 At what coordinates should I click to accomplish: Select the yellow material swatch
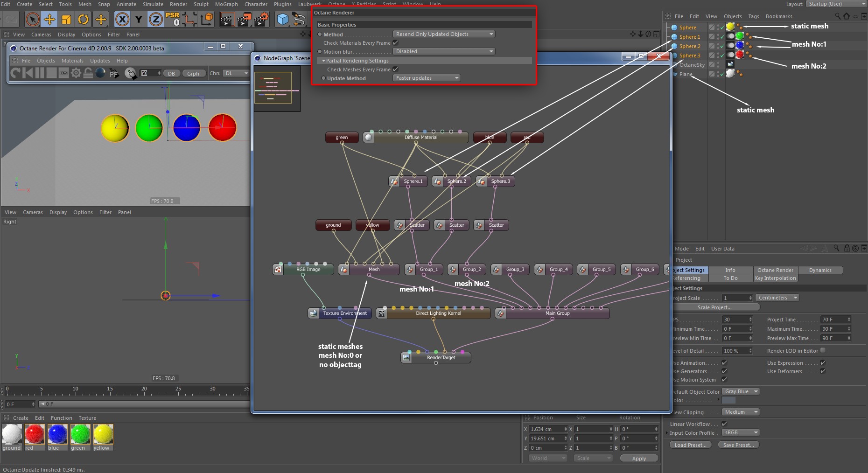pyautogui.click(x=103, y=434)
